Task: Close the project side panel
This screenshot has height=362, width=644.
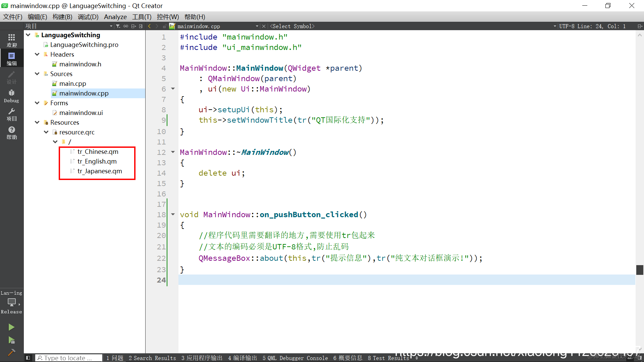Action: 141,26
